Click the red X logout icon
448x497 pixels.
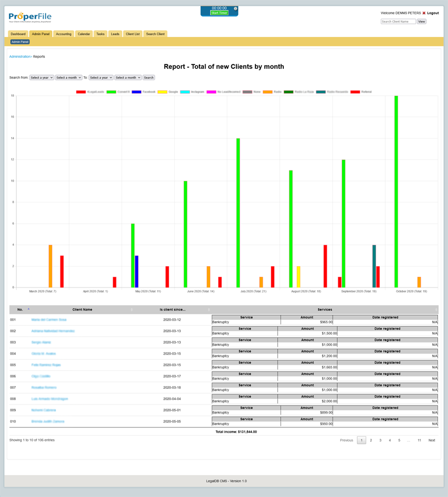pyautogui.click(x=424, y=13)
